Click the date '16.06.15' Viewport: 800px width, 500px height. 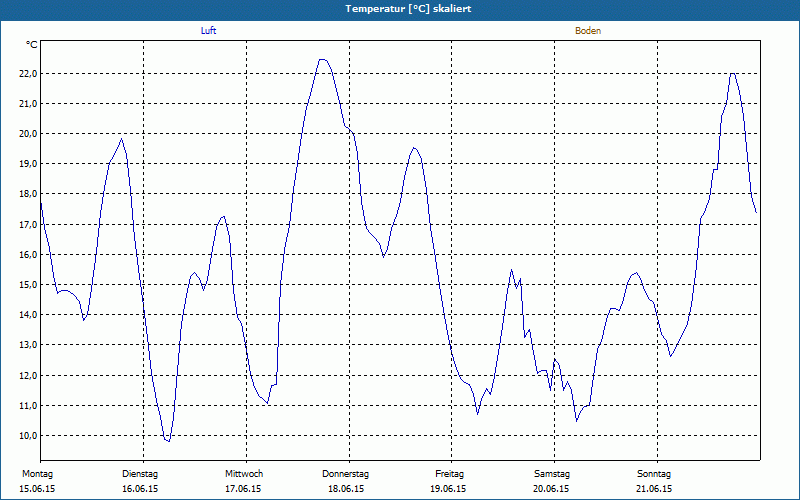click(140, 489)
